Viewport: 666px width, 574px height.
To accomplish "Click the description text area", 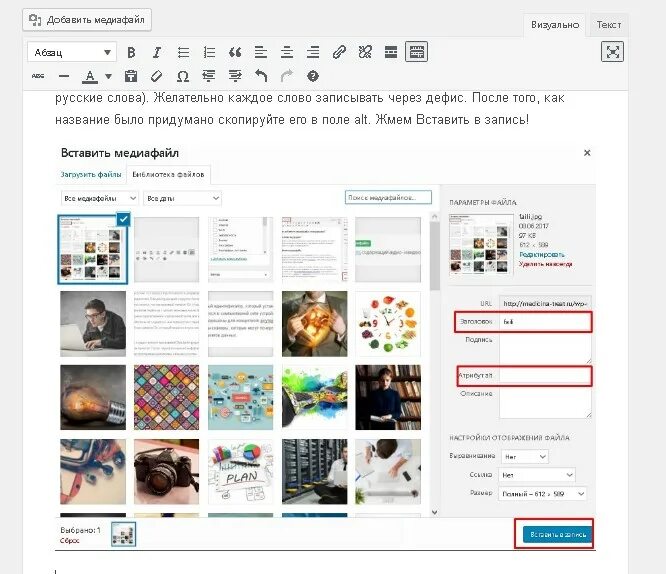I will 545,403.
